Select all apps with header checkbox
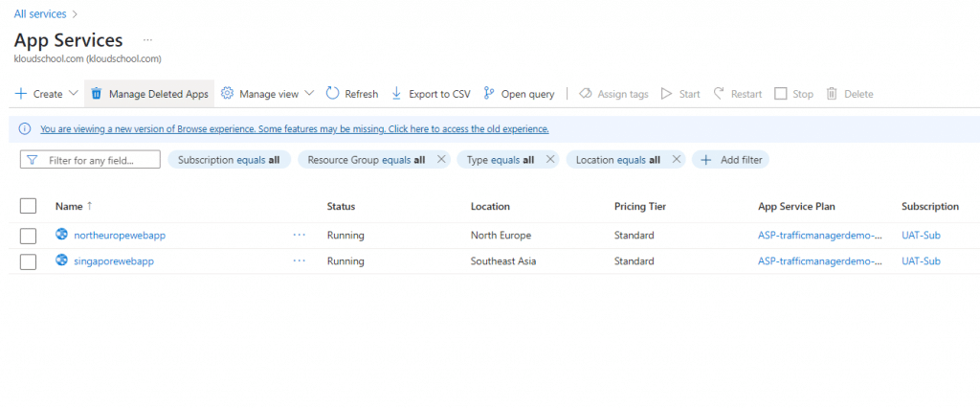 tap(28, 206)
